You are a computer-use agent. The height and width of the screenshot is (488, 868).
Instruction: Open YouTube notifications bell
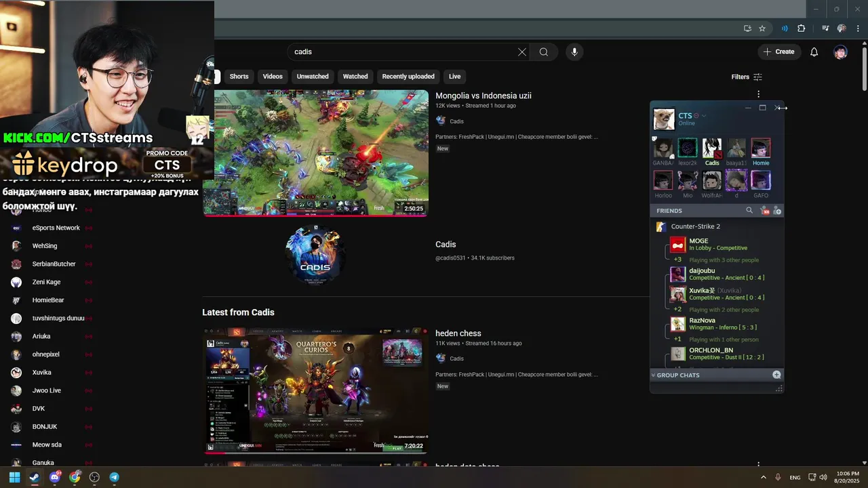click(814, 52)
